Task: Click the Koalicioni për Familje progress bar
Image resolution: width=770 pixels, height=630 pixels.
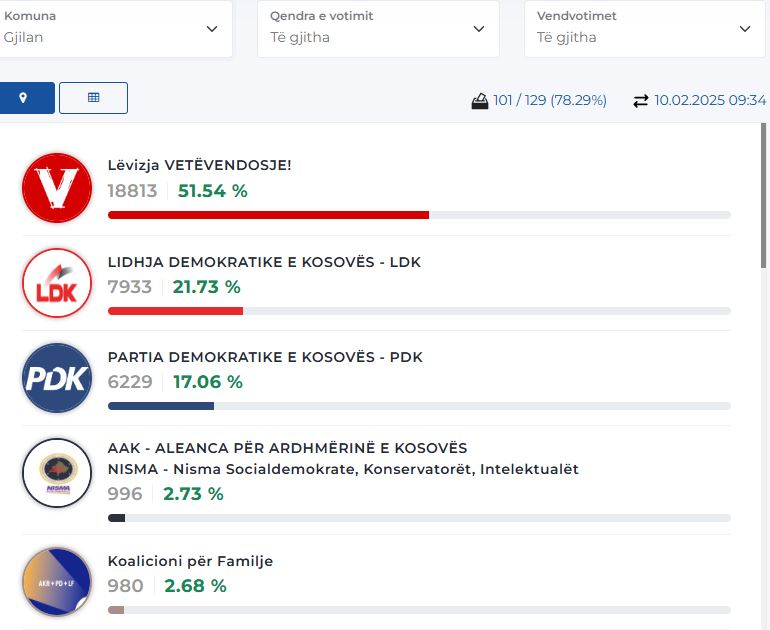Action: [x=116, y=610]
